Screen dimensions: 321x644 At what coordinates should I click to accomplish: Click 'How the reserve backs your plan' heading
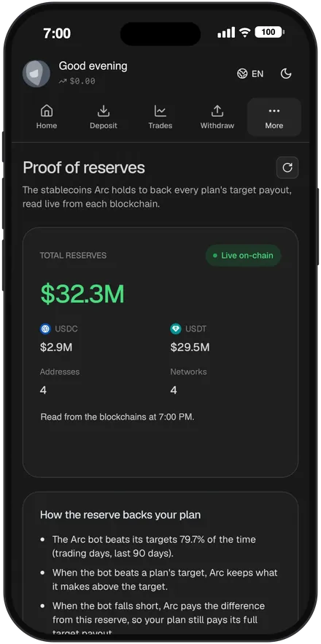[x=120, y=514]
